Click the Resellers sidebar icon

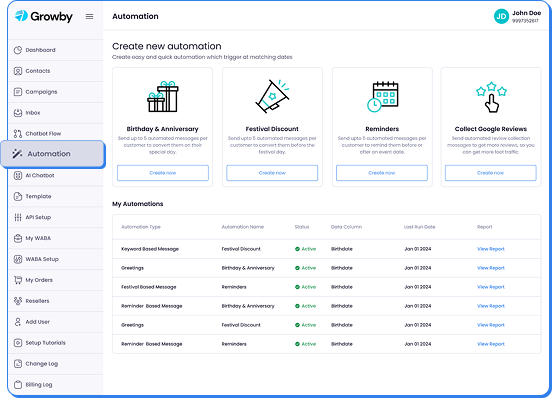click(x=18, y=301)
